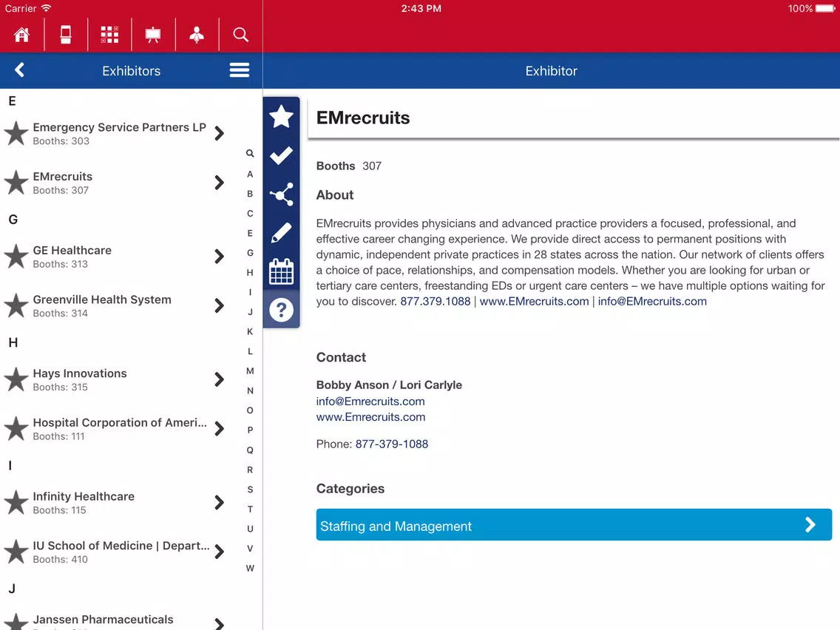Share the EMrecruits exhibitor

pos(281,194)
